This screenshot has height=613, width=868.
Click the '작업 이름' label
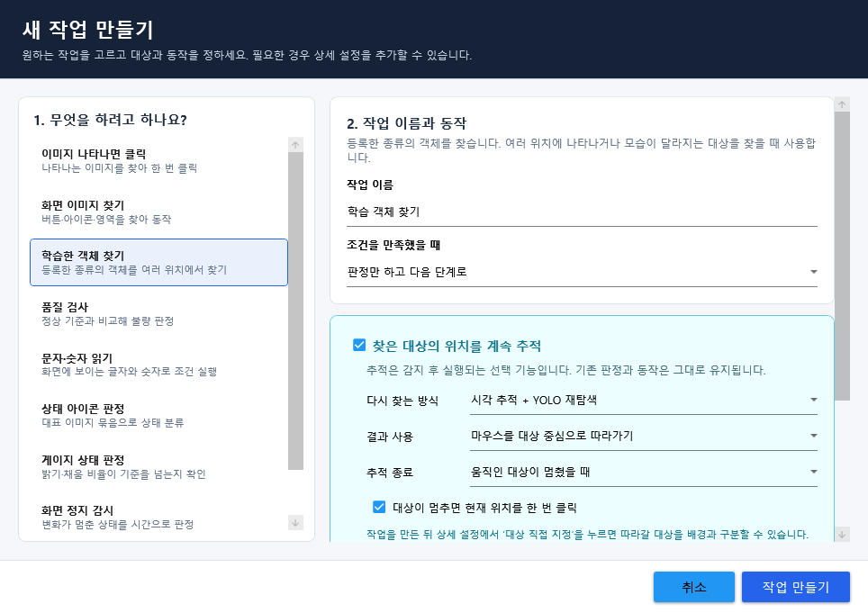370,185
